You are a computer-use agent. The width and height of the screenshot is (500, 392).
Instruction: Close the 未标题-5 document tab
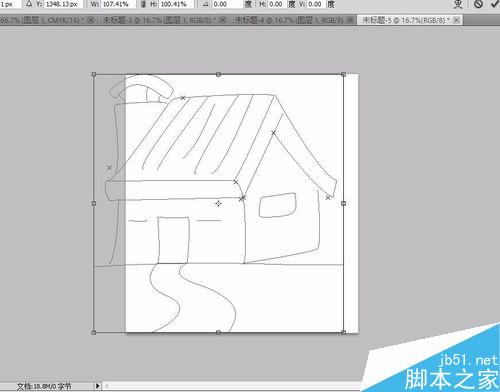pos(457,20)
